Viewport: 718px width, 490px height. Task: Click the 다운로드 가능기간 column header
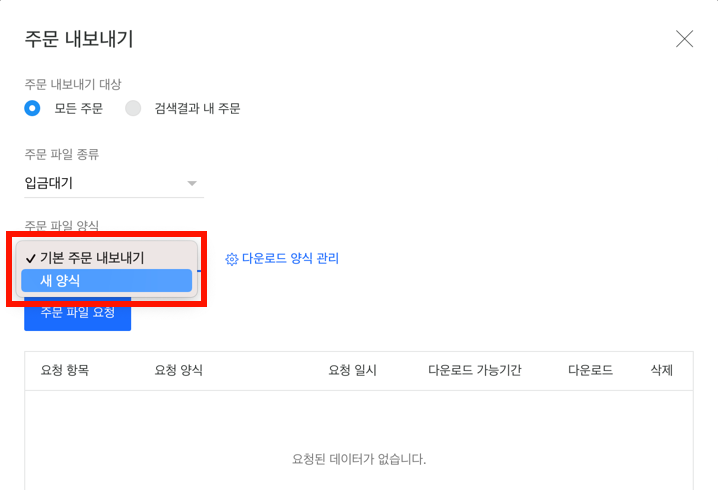(x=474, y=370)
